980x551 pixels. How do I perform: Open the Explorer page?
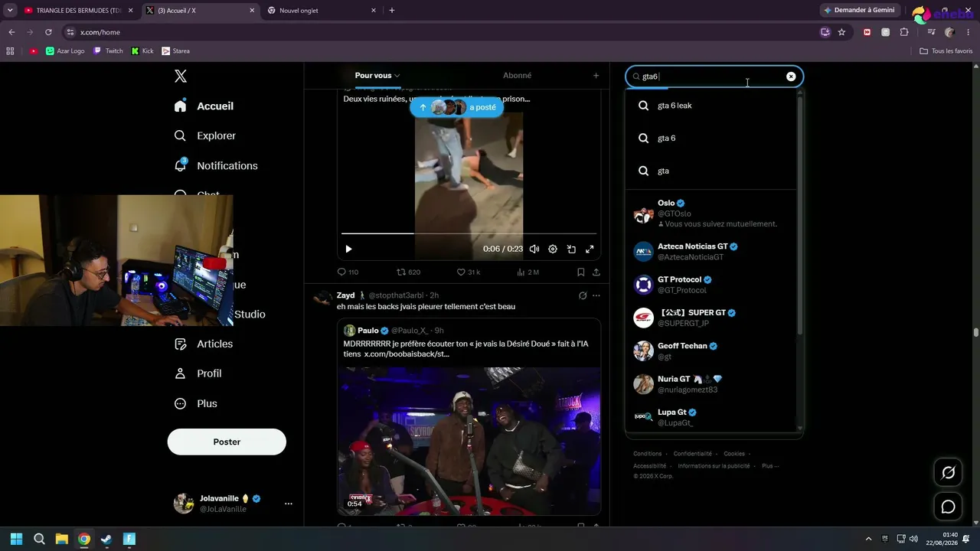click(x=204, y=135)
